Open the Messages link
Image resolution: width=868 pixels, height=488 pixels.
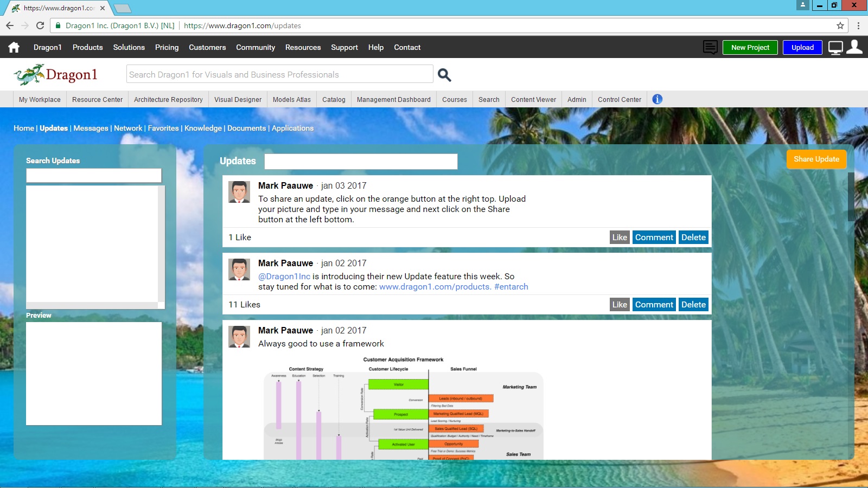(91, 128)
